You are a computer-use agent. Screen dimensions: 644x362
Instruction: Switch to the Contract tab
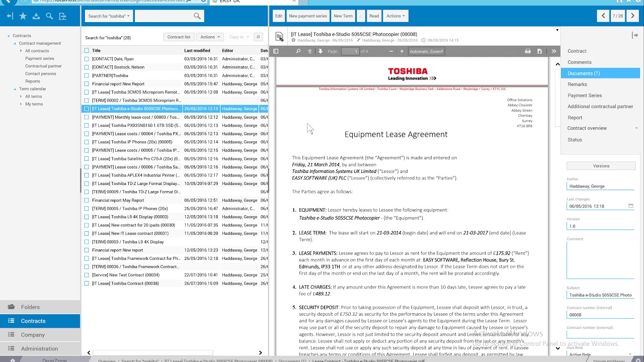coord(600,51)
